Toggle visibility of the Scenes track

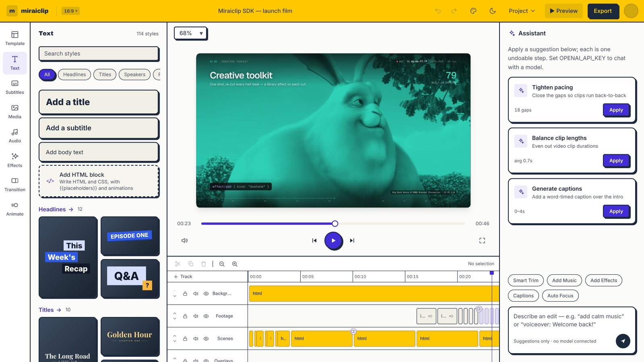coord(206,339)
